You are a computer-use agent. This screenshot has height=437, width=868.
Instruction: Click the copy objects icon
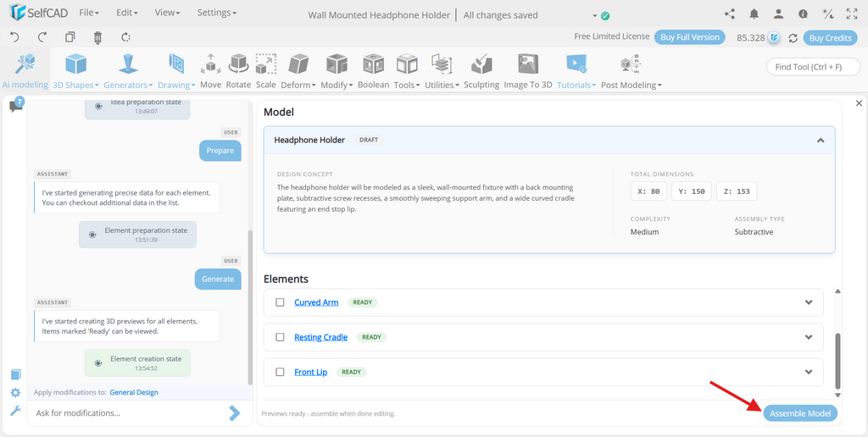pos(70,37)
